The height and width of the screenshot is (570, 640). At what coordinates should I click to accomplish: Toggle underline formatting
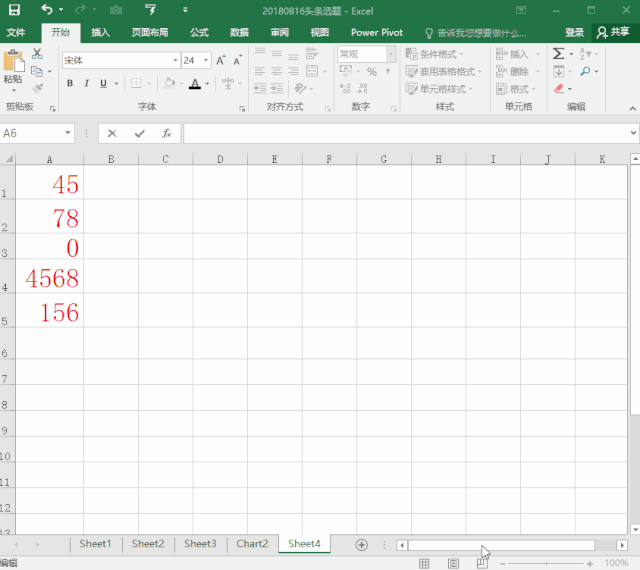[x=103, y=83]
